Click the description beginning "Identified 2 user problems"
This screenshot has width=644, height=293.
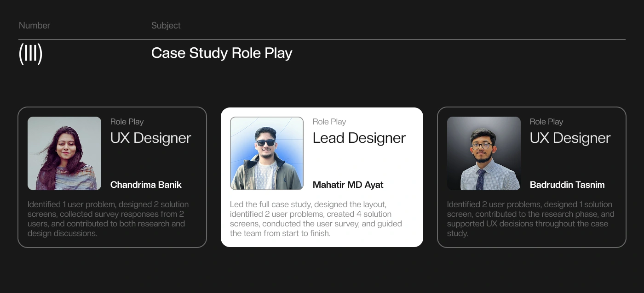pos(530,219)
